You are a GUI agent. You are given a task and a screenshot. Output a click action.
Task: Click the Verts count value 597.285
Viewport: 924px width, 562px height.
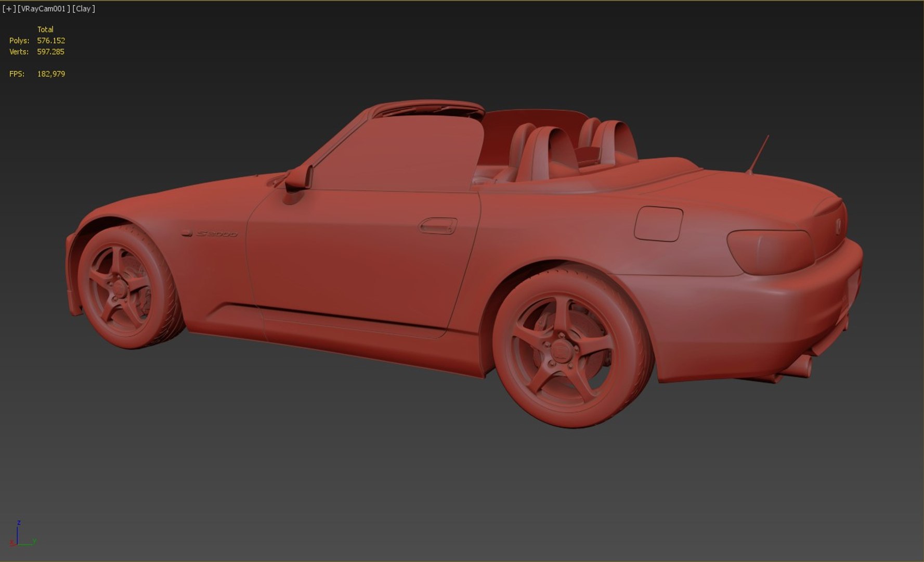(51, 52)
